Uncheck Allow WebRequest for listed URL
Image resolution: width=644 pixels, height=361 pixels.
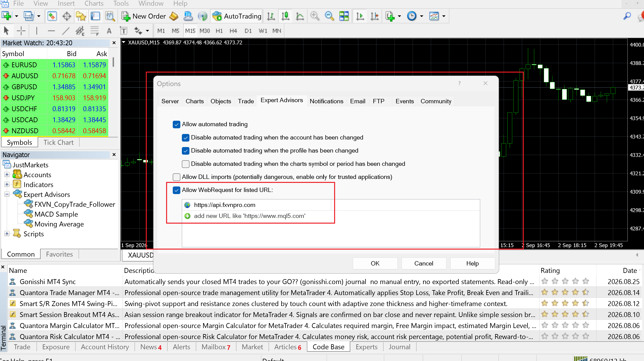[177, 190]
